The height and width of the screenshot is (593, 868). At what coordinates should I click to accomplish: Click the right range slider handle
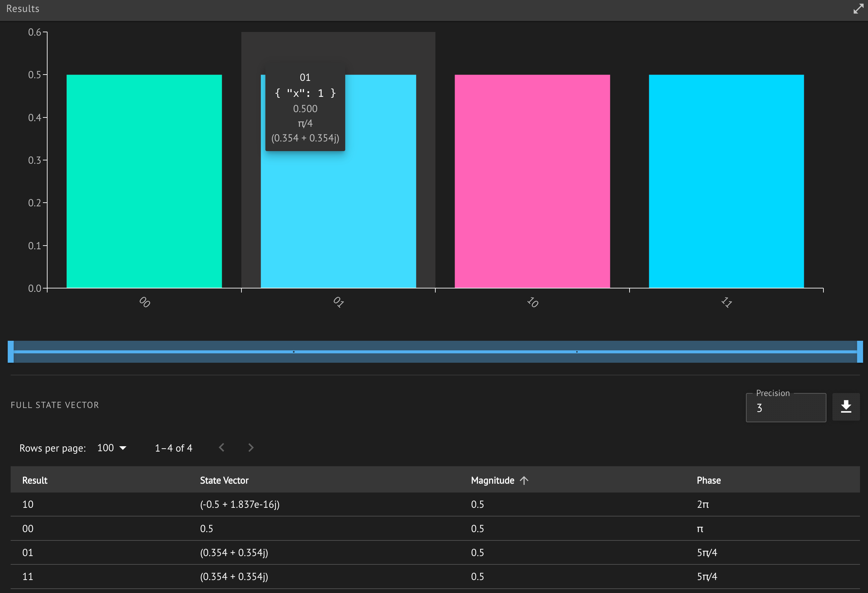(x=860, y=352)
